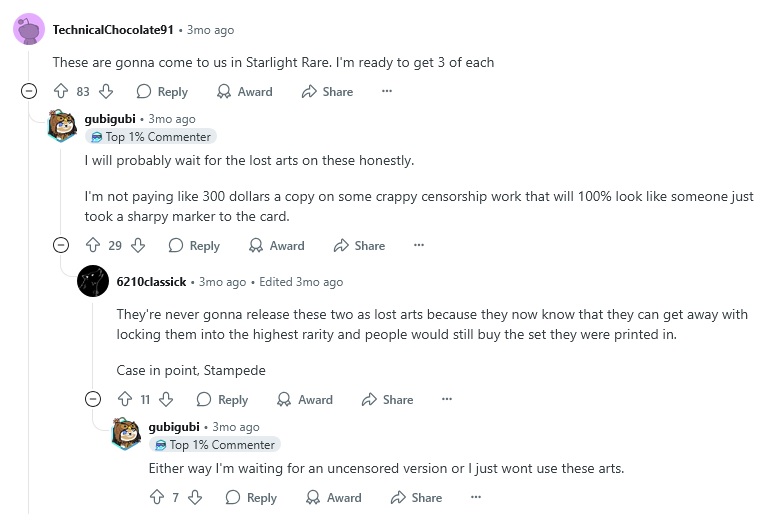
Task: Downvote 6210classick's comment
Action: [x=167, y=399]
